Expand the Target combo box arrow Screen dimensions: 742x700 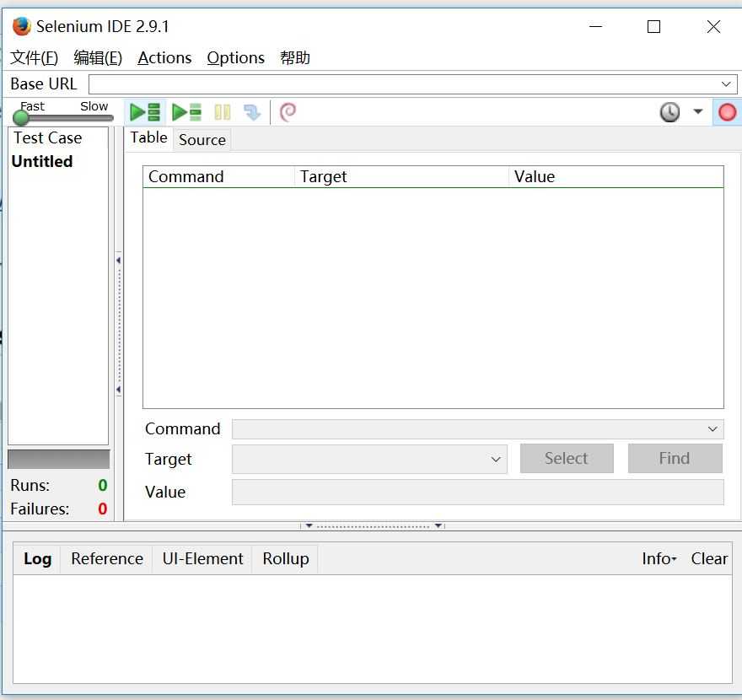(496, 459)
